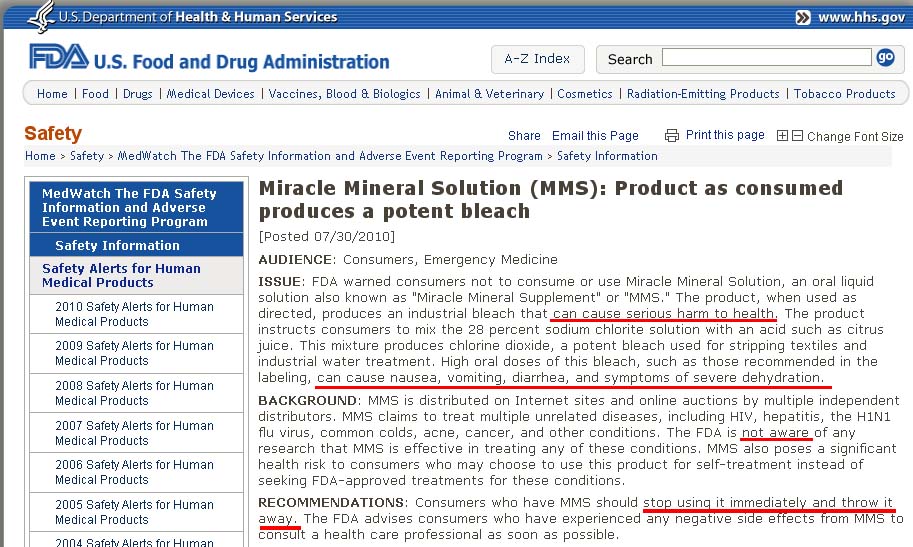Select Vaccines, Blood & Biologics tab

[x=344, y=94]
